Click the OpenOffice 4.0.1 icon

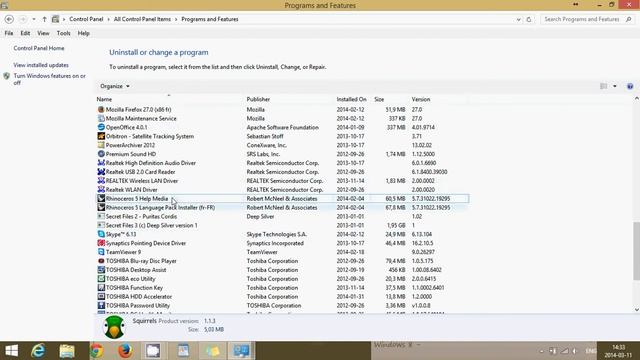click(101, 127)
